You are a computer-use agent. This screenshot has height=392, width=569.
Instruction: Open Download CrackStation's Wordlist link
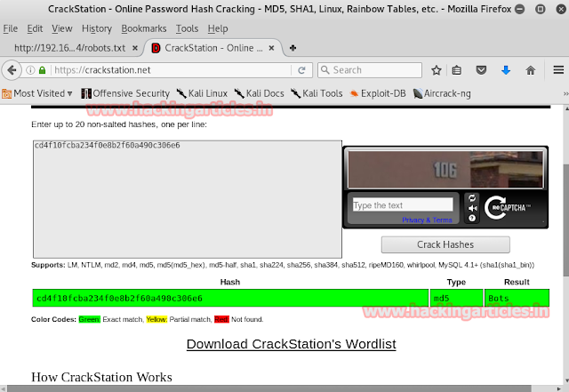[x=291, y=344]
